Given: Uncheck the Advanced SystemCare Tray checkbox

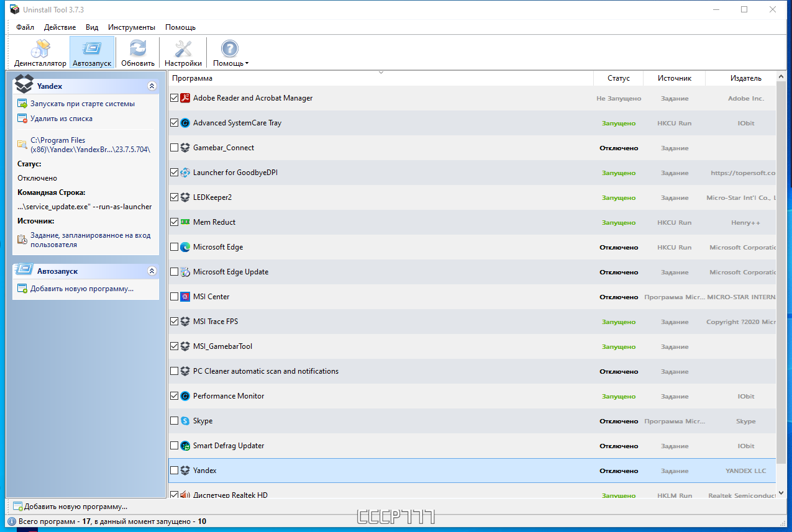Looking at the screenshot, I should pos(174,123).
